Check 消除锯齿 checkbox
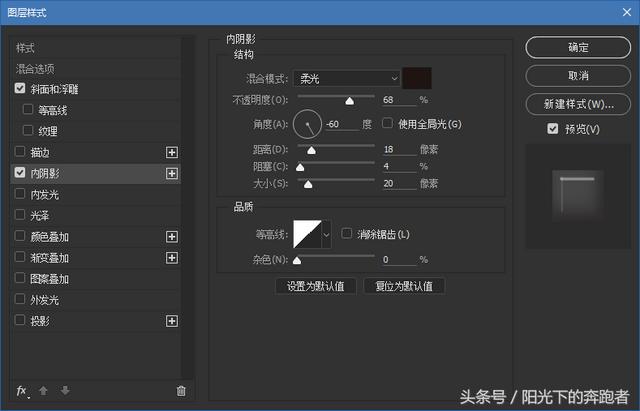 click(347, 233)
